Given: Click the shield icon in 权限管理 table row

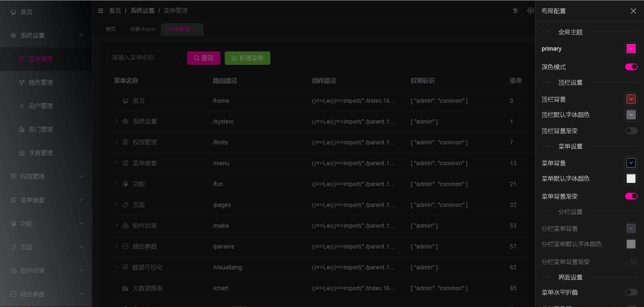Looking at the screenshot, I should (x=125, y=142).
